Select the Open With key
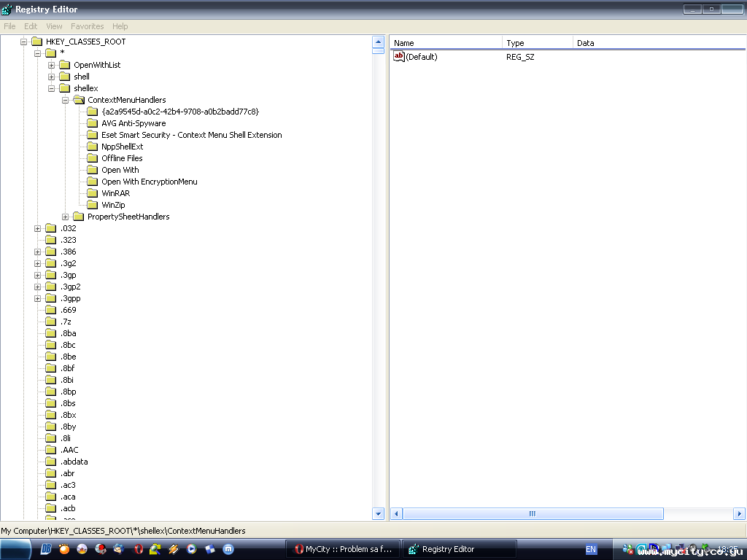This screenshot has width=747, height=560. pyautogui.click(x=120, y=170)
